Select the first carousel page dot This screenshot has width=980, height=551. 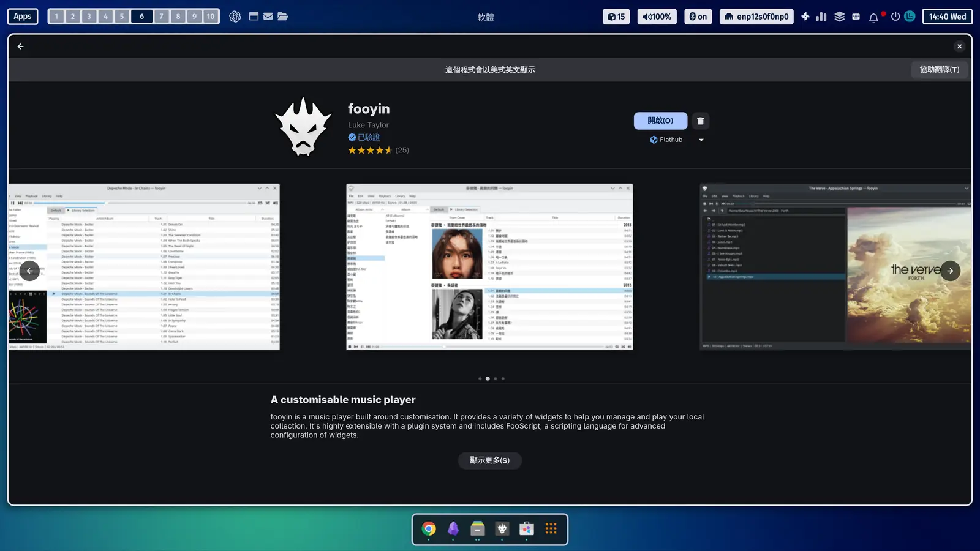[480, 379]
